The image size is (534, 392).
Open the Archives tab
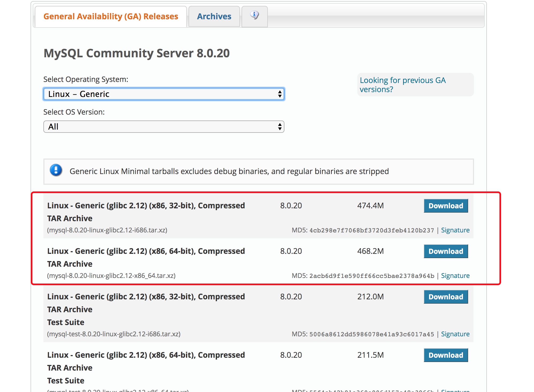(214, 17)
